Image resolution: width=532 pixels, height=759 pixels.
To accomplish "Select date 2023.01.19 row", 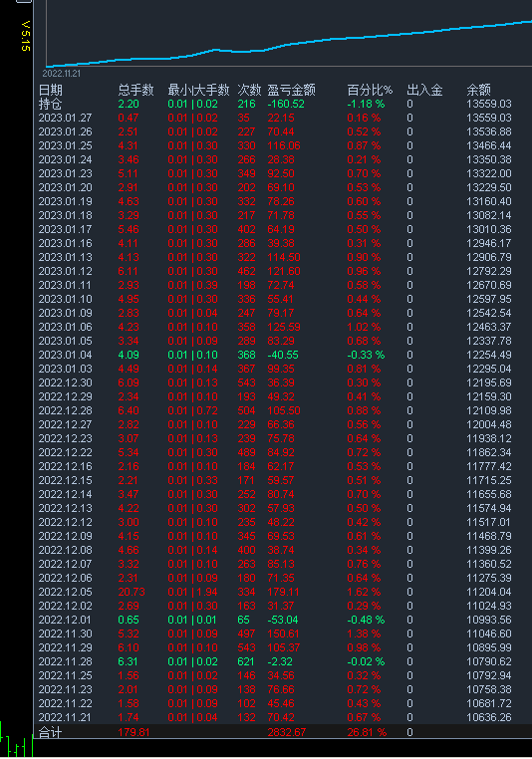I will [x=66, y=202].
